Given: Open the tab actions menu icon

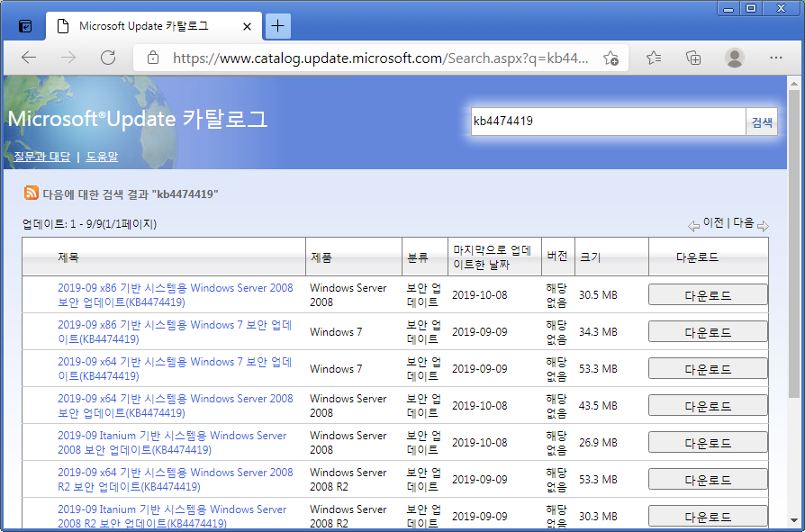Looking at the screenshot, I should click(x=25, y=25).
